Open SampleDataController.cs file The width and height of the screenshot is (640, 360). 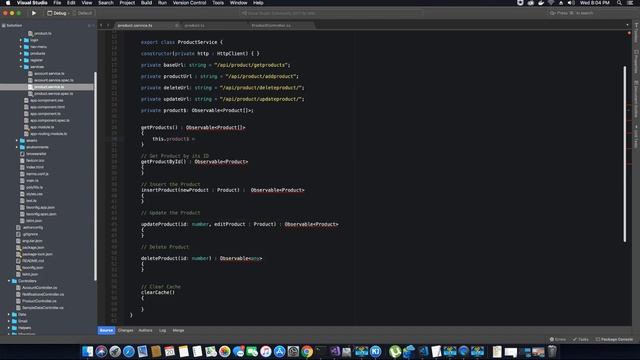(x=42, y=308)
